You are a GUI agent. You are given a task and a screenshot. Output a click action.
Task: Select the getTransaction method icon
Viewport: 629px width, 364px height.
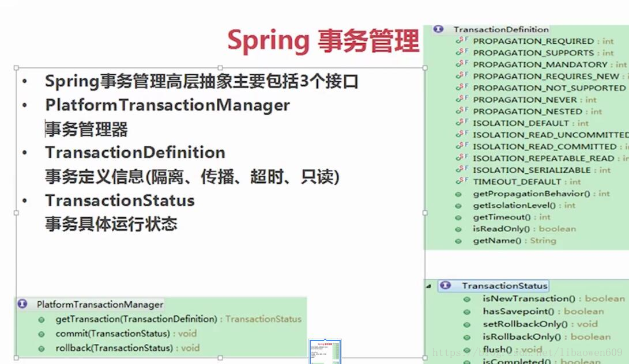[x=42, y=320]
